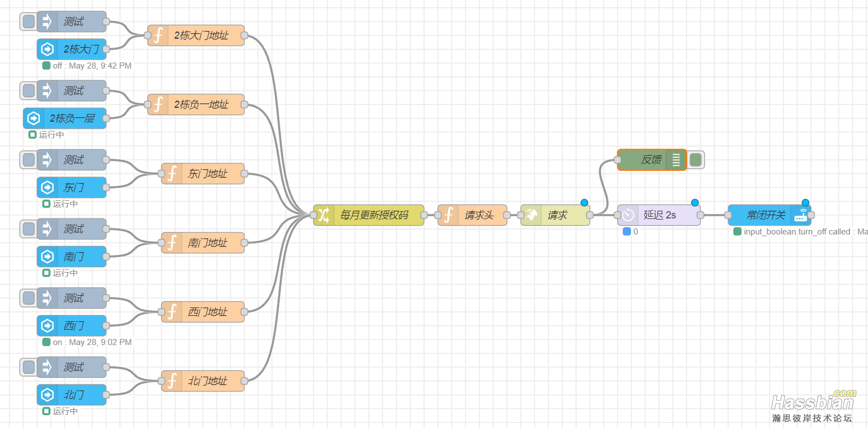Click the function icon on 请求头 node
This screenshot has height=428, width=868.
click(448, 215)
